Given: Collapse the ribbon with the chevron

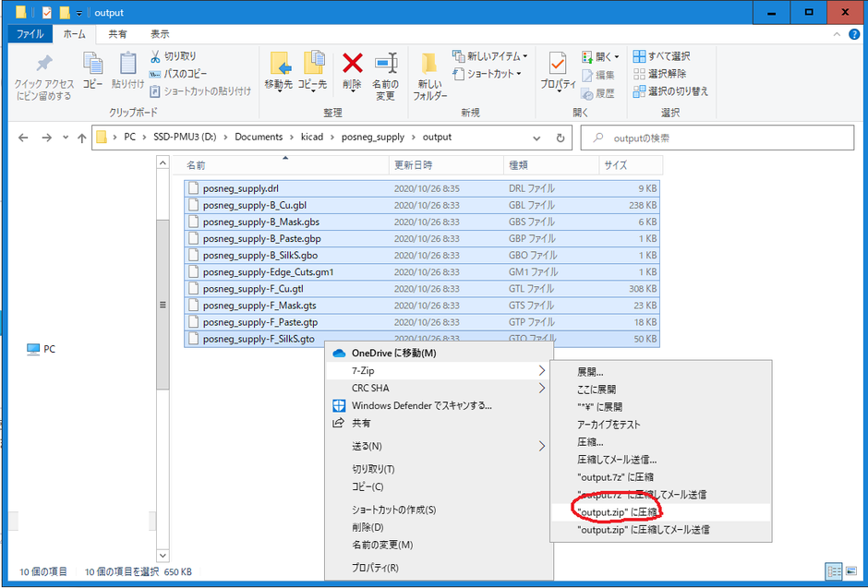Looking at the screenshot, I should (x=837, y=34).
